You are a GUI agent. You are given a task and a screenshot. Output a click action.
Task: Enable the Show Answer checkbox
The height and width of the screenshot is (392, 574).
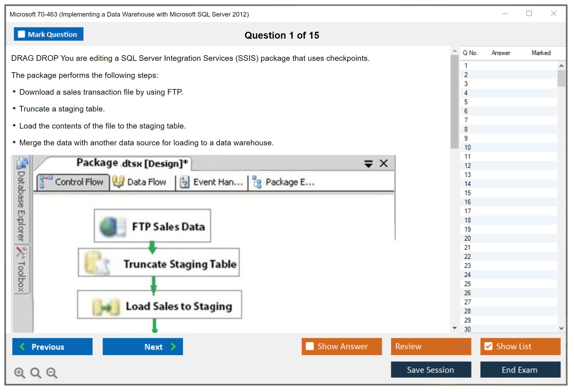click(x=310, y=346)
